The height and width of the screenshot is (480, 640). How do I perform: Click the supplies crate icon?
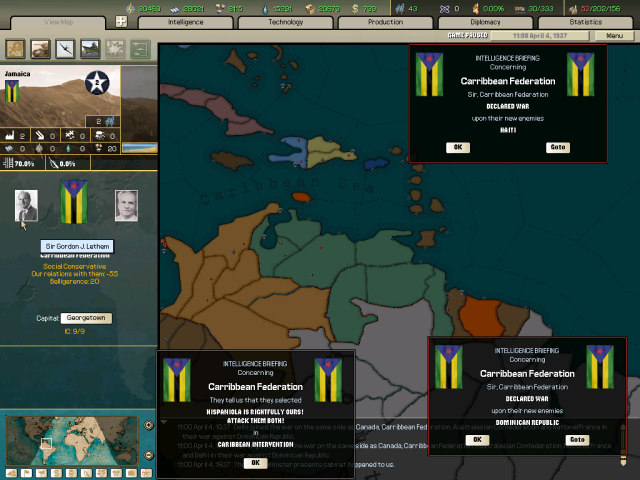tap(310, 9)
